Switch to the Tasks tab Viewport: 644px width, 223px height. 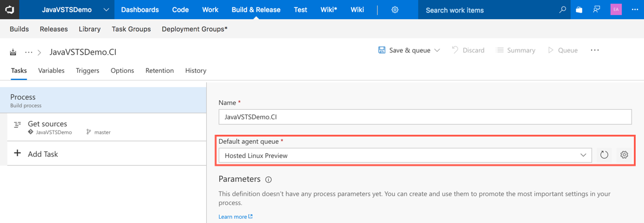19,71
